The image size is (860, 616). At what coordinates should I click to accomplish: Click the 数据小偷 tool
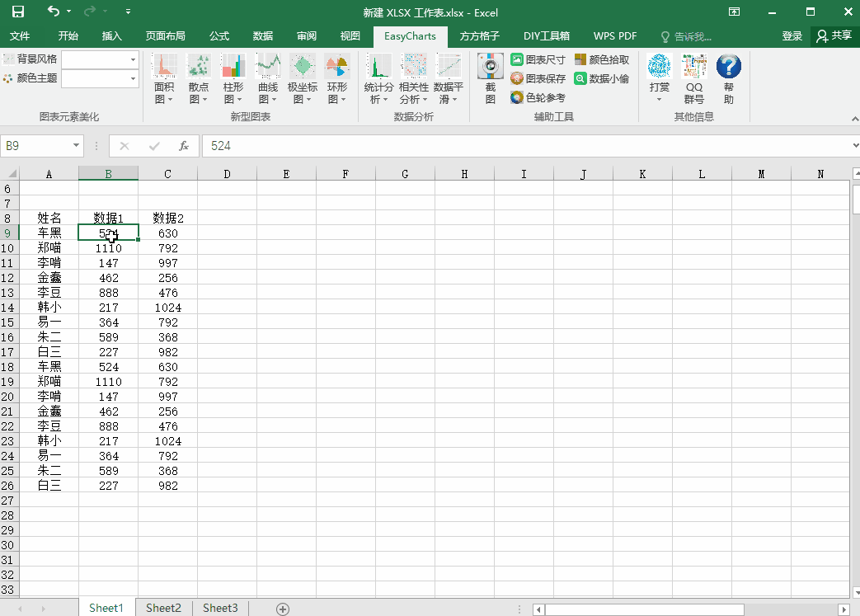click(602, 78)
